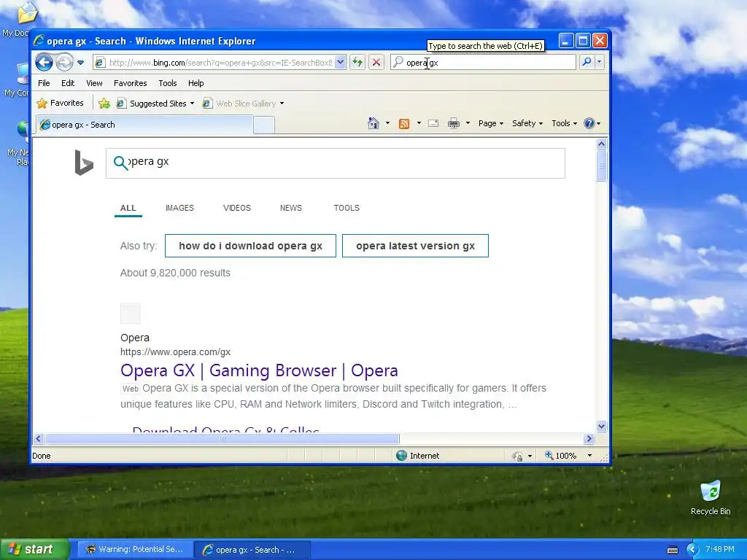Open the Recycle Bin desktop icon
This screenshot has width=747, height=560.
711,498
